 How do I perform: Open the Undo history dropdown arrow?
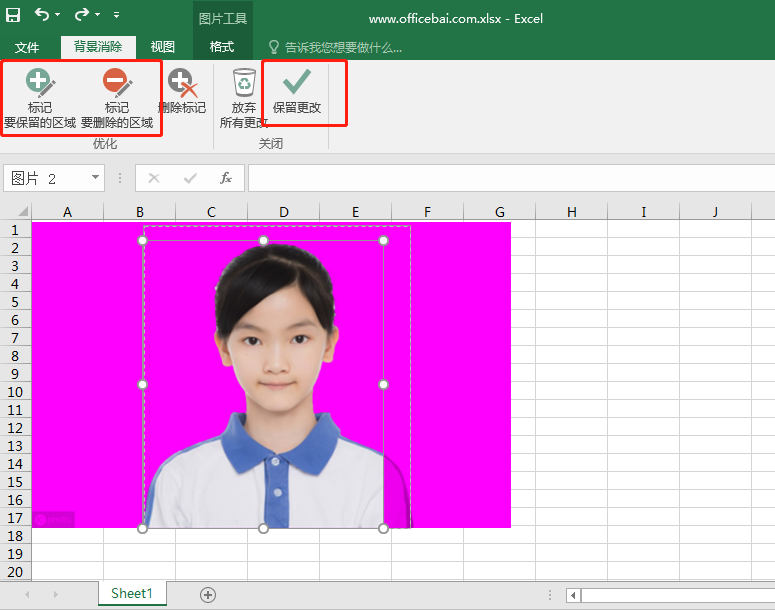58,15
